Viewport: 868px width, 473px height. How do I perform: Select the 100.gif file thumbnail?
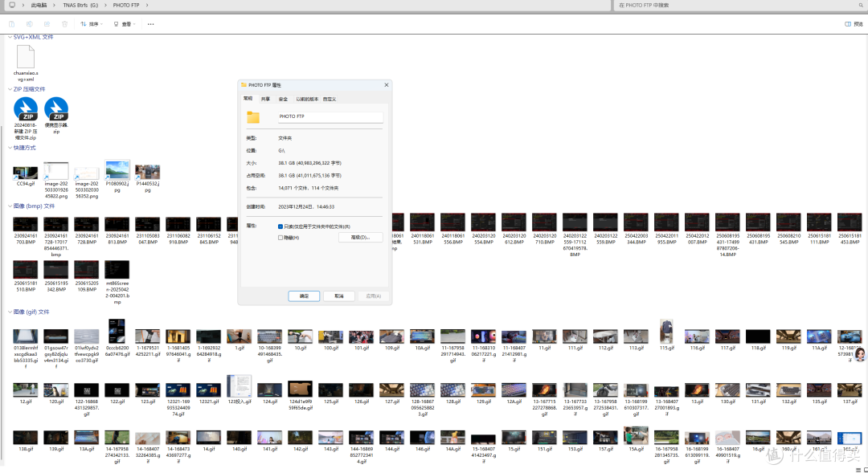(330, 336)
